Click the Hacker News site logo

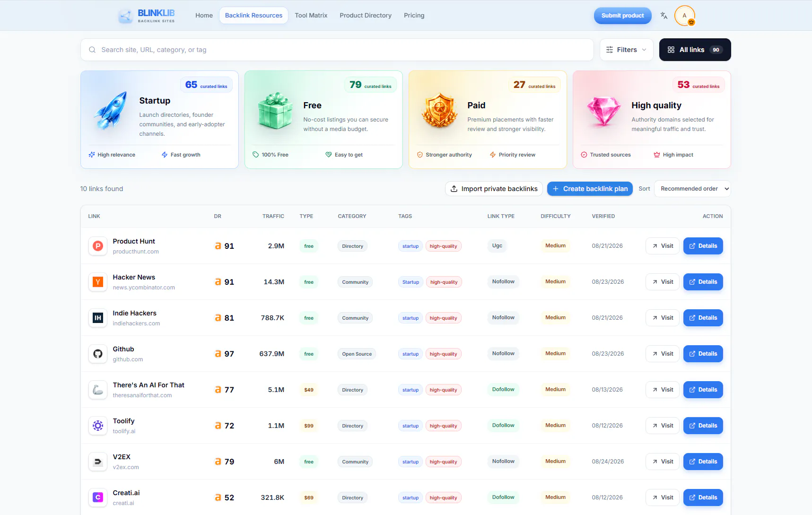point(98,282)
